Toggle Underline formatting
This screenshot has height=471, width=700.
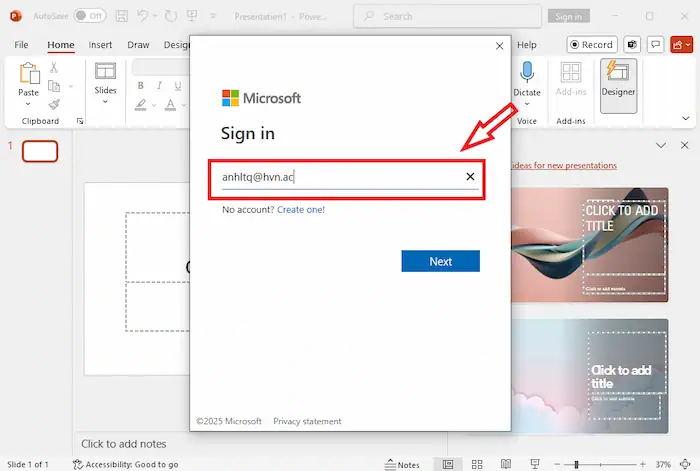click(x=178, y=86)
